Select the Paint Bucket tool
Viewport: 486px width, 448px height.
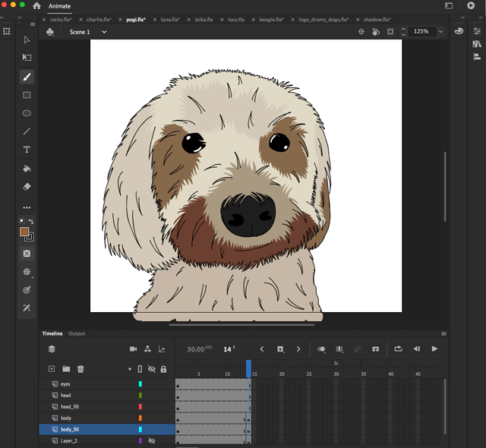27,169
